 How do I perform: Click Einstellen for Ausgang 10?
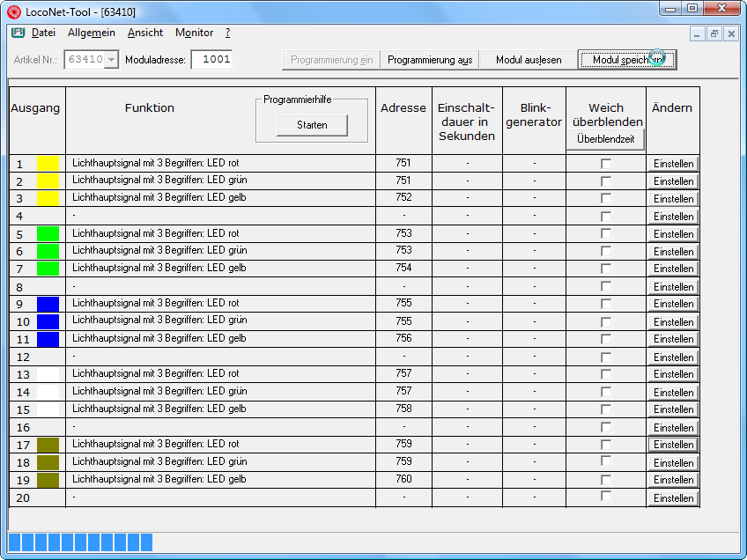[673, 322]
